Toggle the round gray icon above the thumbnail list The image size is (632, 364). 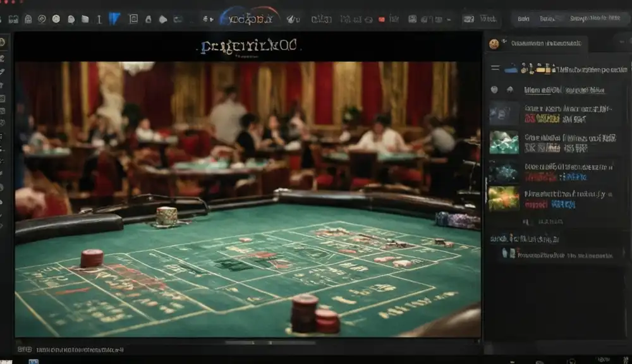495,90
